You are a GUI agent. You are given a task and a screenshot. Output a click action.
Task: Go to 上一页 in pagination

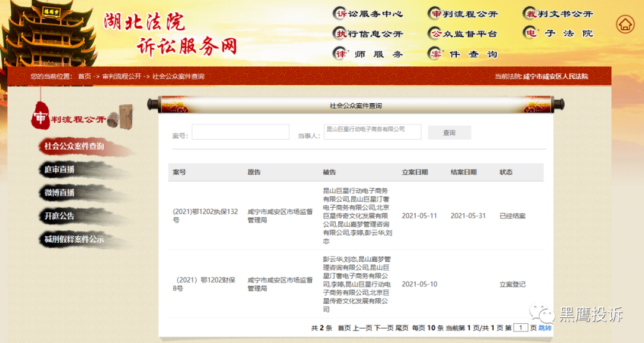pyautogui.click(x=363, y=328)
